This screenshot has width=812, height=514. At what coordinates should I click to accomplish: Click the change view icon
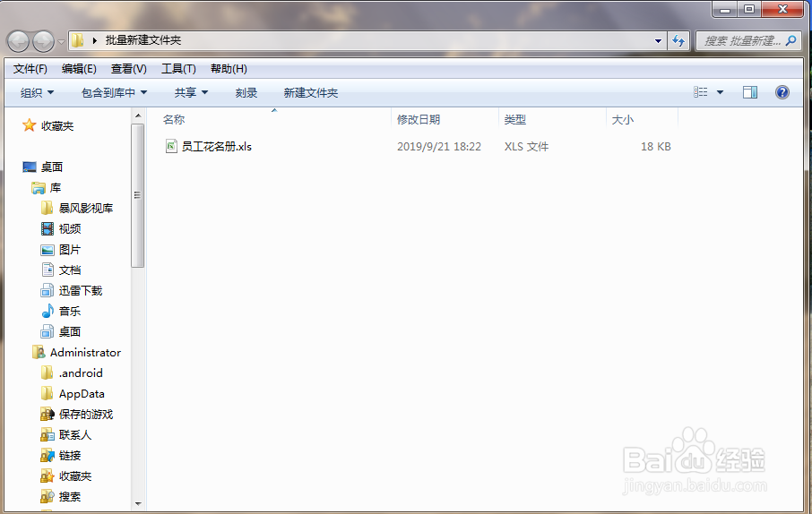pyautogui.click(x=700, y=92)
